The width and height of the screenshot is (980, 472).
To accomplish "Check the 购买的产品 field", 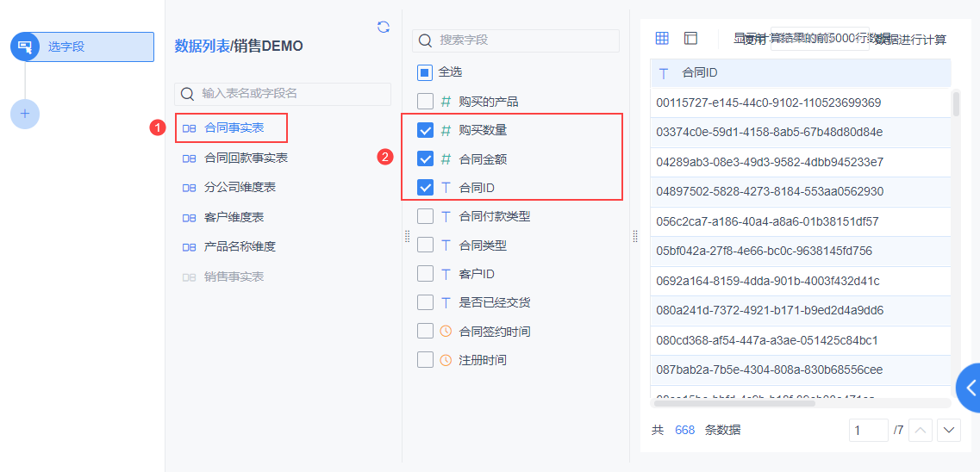I will (x=425, y=101).
